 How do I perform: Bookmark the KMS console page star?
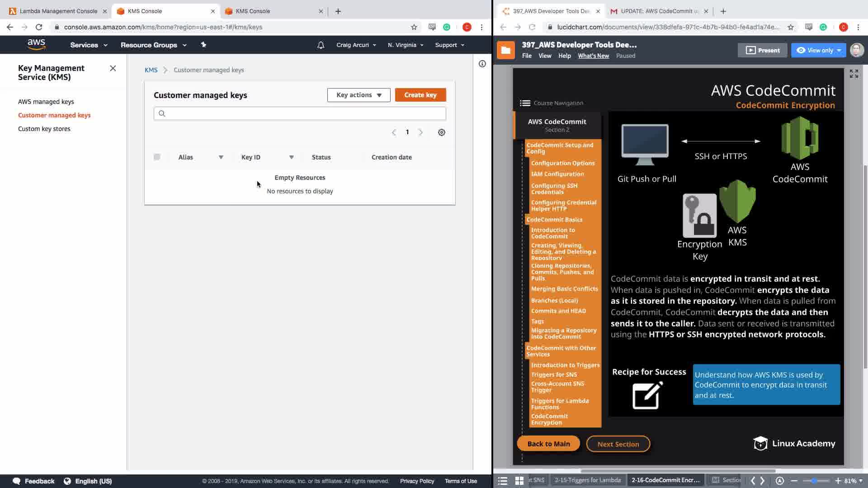coord(414,27)
